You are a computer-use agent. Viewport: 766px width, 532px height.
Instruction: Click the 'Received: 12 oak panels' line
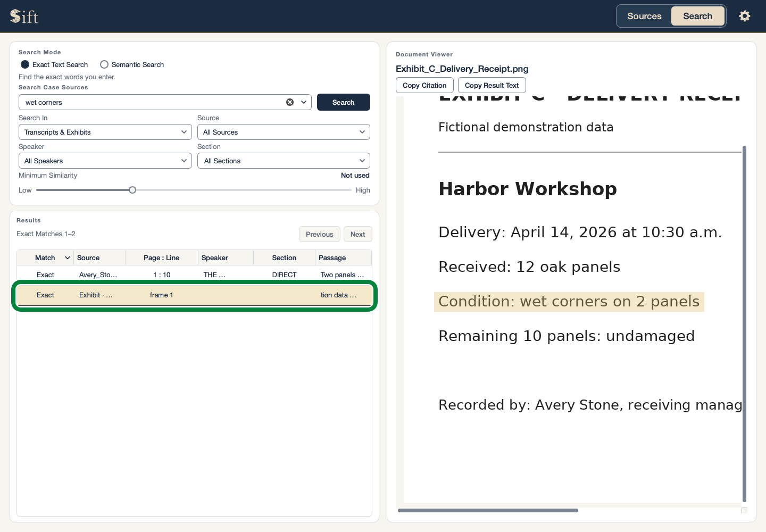point(529,267)
